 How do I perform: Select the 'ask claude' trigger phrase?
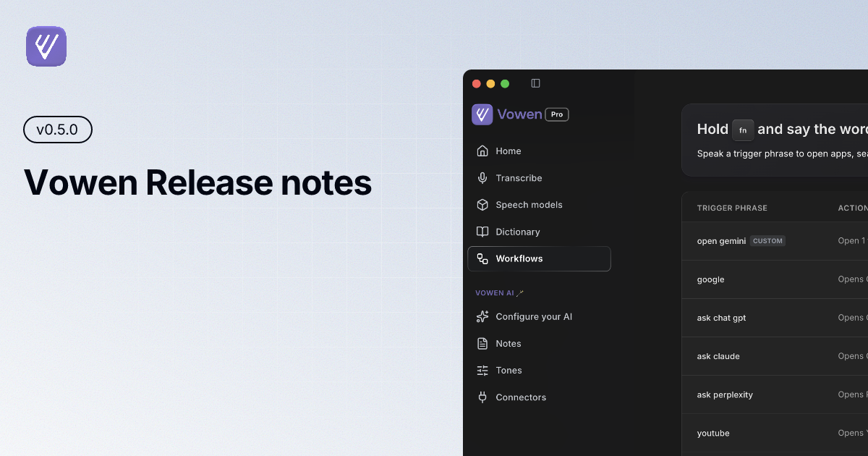point(718,356)
